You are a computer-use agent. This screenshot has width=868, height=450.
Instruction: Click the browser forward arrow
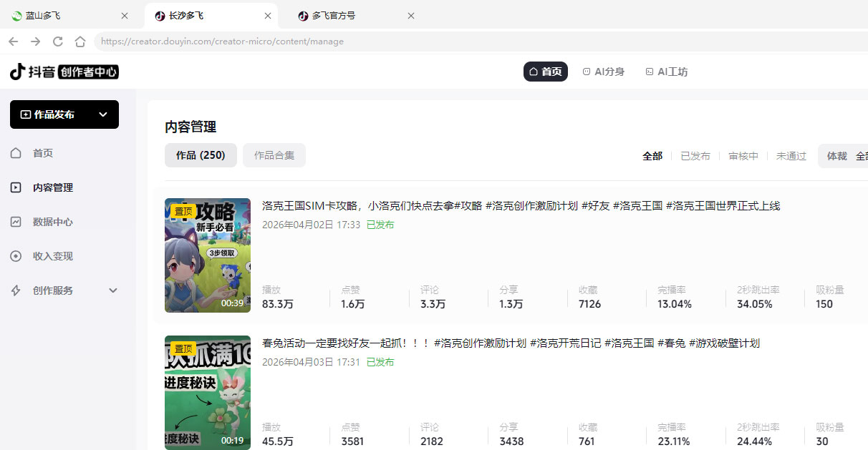(x=36, y=41)
